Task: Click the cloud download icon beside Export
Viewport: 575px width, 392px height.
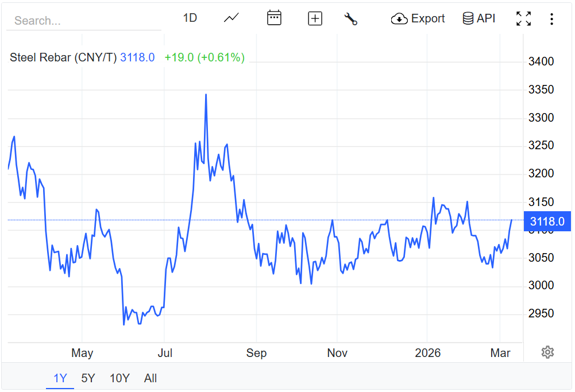Action: click(x=399, y=19)
